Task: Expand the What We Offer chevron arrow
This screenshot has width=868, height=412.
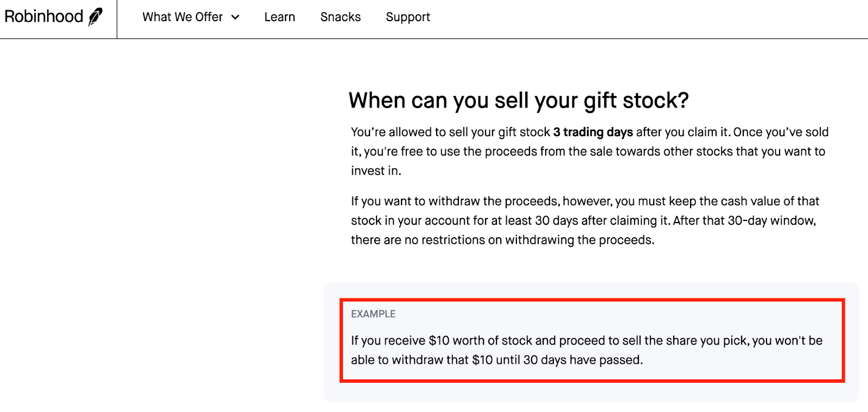Action: click(235, 17)
